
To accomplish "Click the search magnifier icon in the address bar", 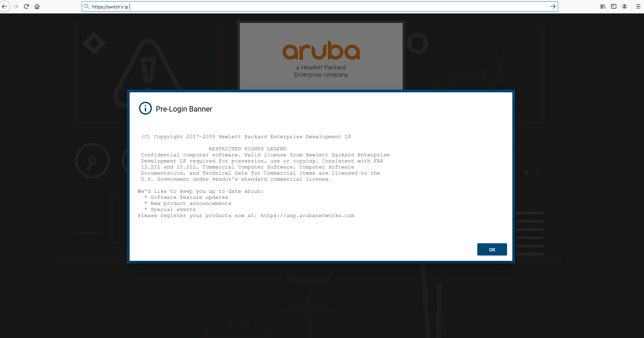I will point(87,6).
